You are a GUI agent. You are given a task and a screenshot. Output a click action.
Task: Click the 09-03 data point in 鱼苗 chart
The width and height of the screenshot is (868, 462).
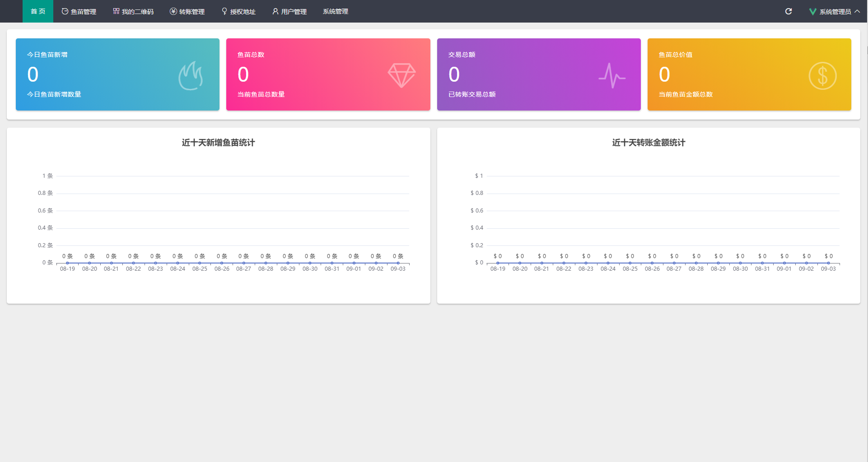(x=398, y=263)
